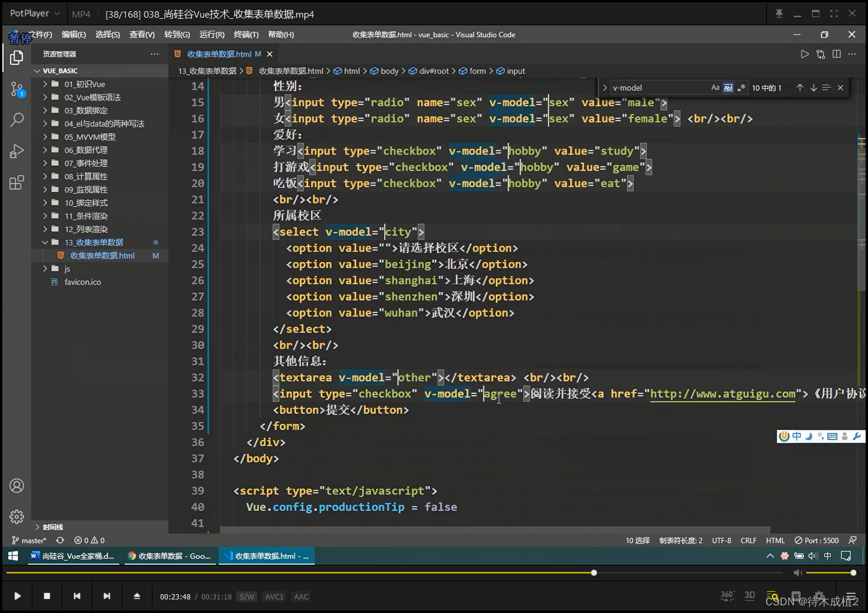Change CRLF line ending in status bar

[749, 540]
